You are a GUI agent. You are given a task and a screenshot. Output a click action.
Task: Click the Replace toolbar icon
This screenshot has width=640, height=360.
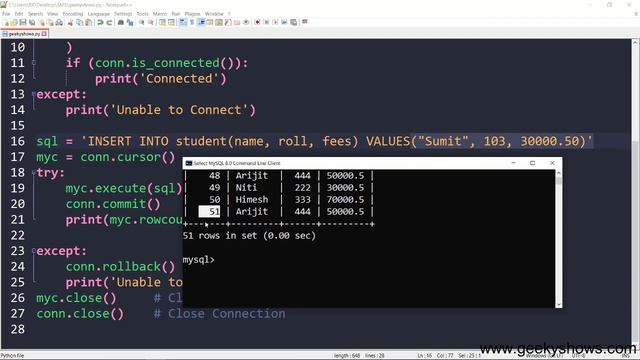tap(130, 22)
